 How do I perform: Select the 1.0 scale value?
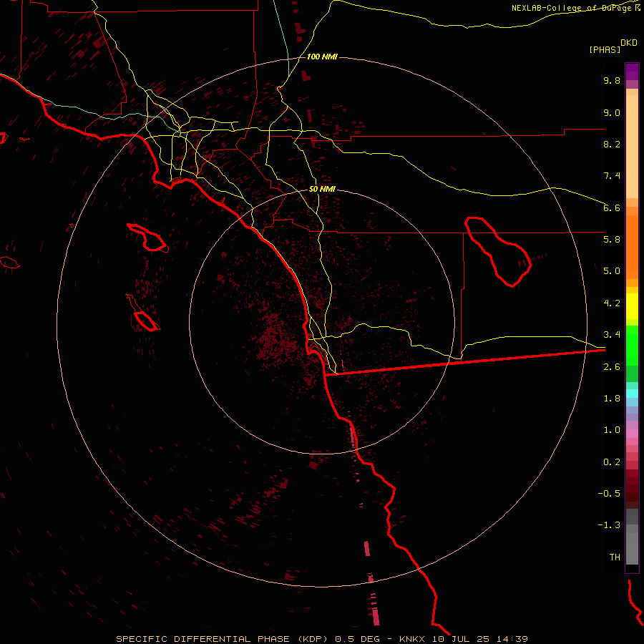[612, 430]
